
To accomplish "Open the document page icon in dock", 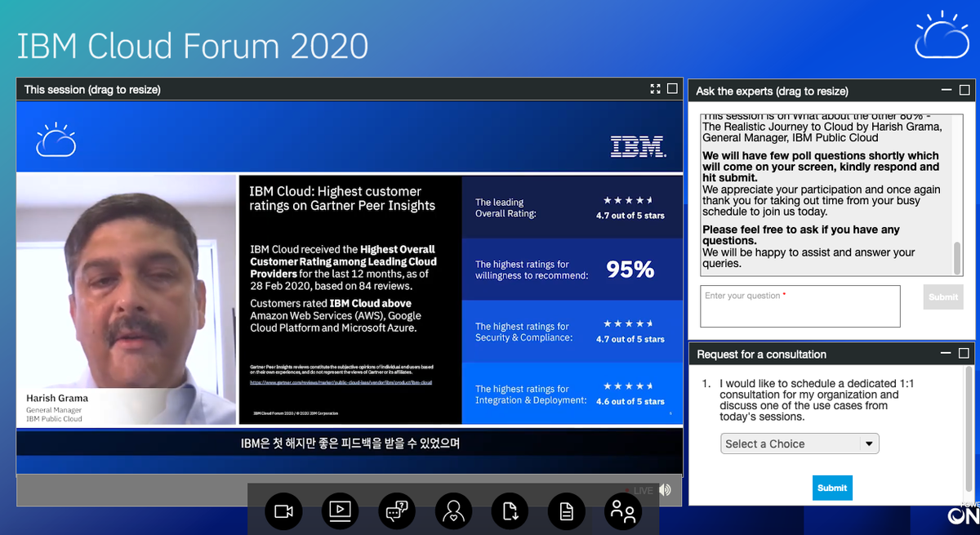I will click(x=567, y=512).
